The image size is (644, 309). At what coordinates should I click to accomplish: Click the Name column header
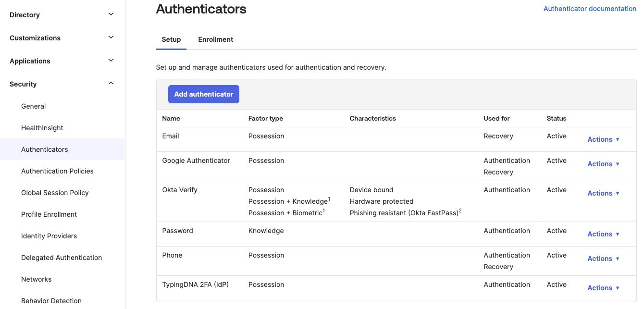[171, 118]
